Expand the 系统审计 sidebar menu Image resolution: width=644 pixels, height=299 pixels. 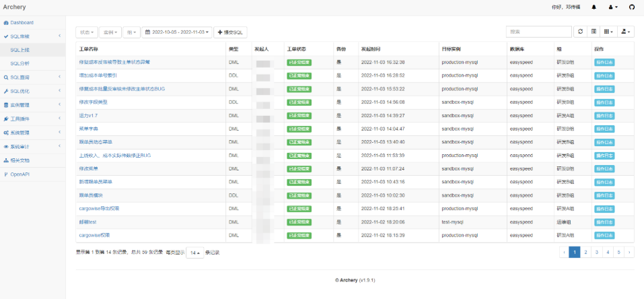pyautogui.click(x=32, y=146)
